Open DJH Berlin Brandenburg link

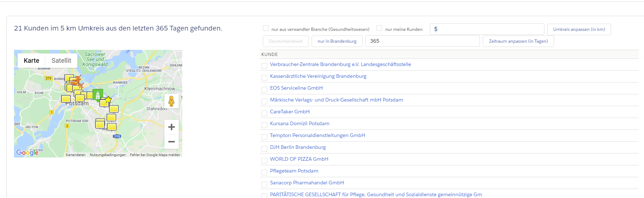pos(298,147)
